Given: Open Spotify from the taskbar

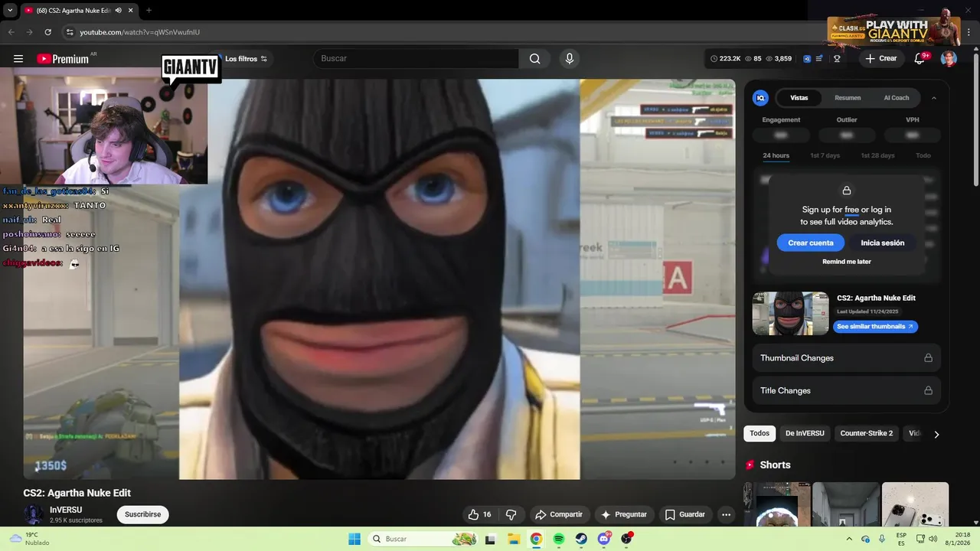Looking at the screenshot, I should coord(559,539).
